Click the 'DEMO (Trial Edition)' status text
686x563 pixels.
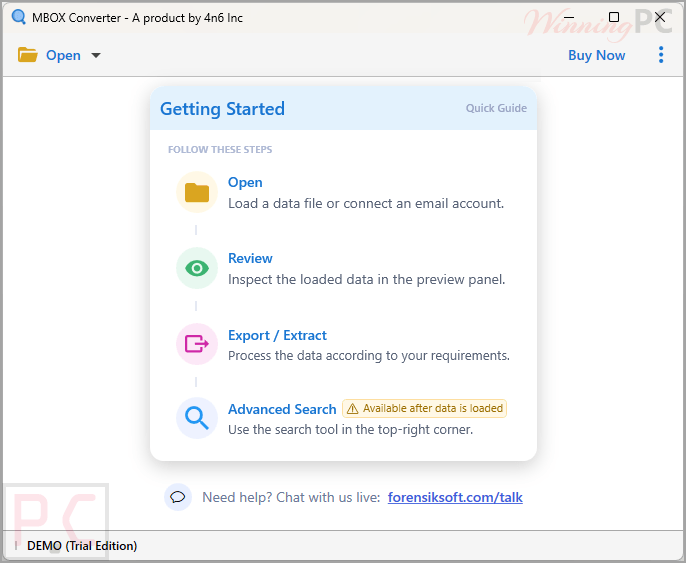[82, 546]
